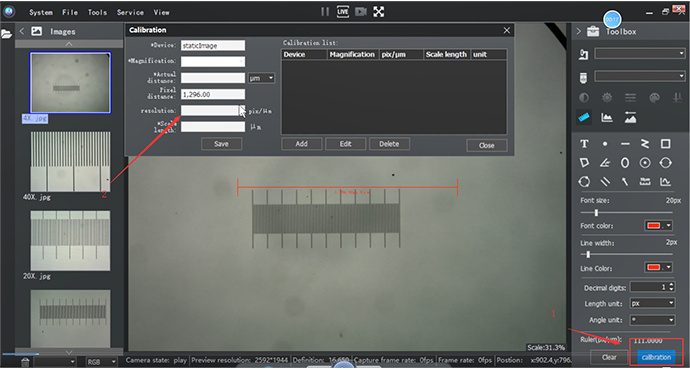Screen dimensions: 690x370
Task: Open the Tools menu
Action: (97, 12)
